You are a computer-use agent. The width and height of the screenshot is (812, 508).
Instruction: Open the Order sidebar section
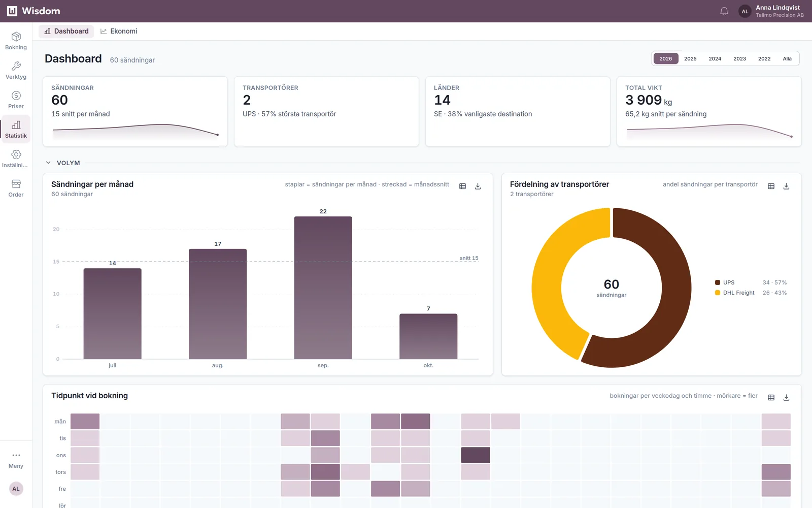(x=16, y=188)
